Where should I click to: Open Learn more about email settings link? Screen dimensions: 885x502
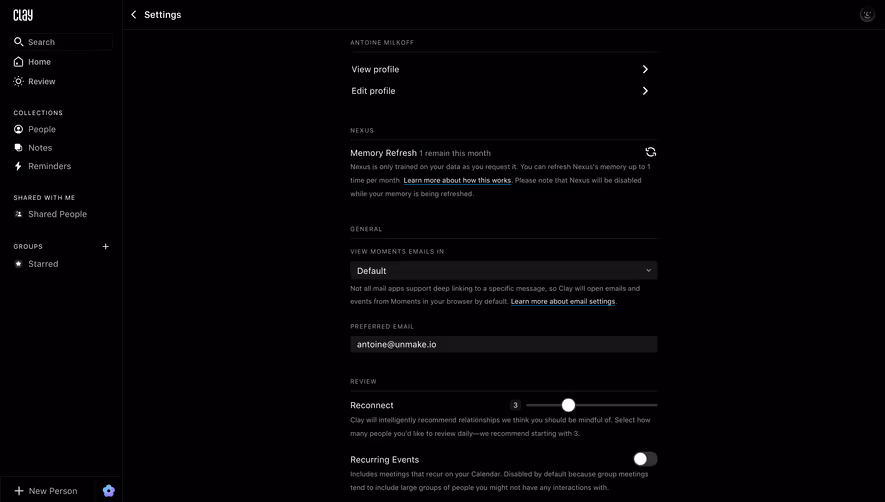[563, 302]
